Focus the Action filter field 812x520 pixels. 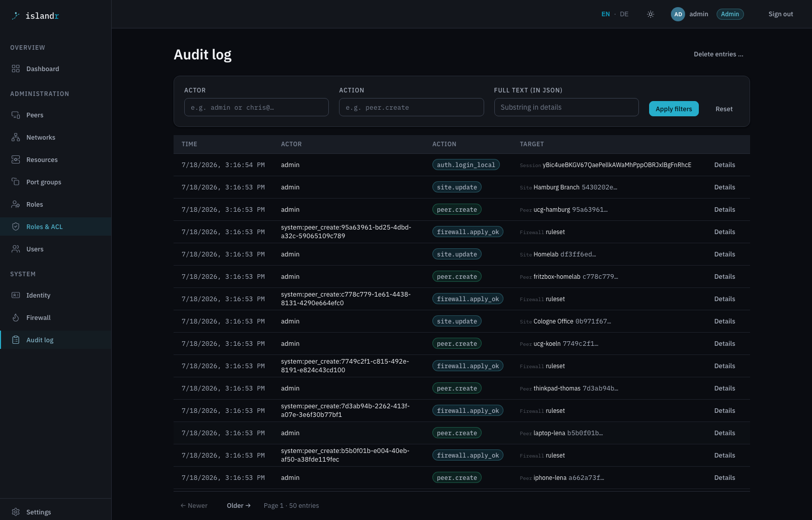click(411, 107)
